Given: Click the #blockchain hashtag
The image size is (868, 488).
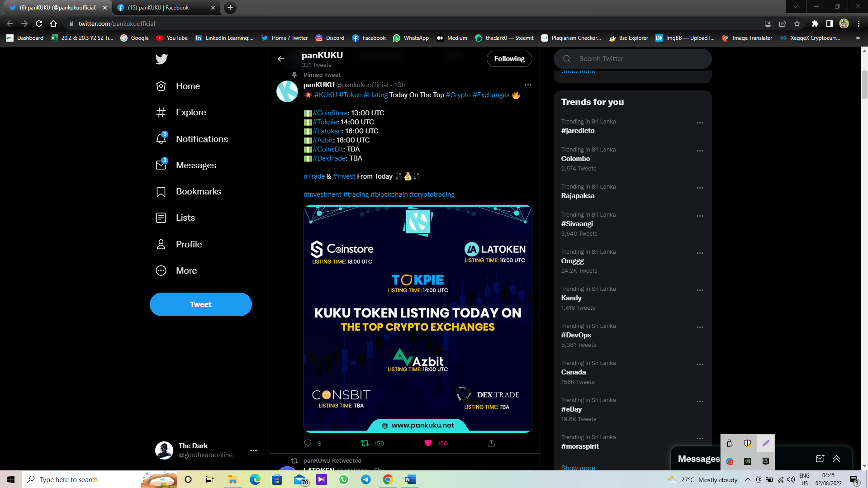Looking at the screenshot, I should click(x=389, y=194).
